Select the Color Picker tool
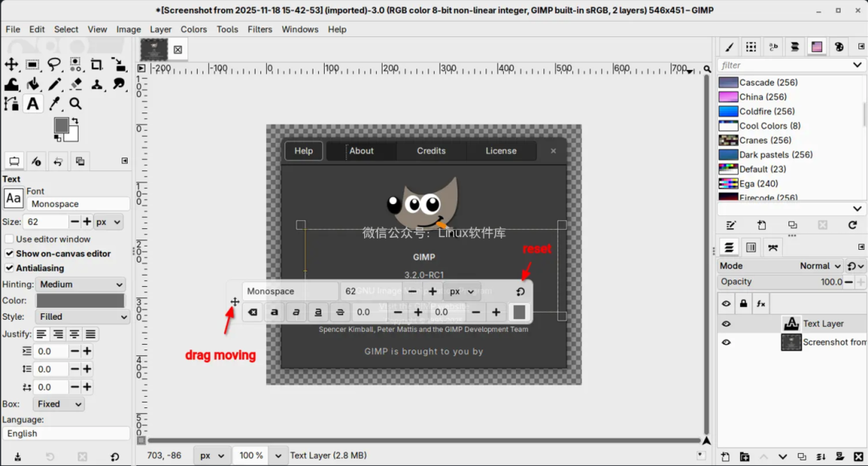This screenshot has width=868, height=466. point(54,104)
